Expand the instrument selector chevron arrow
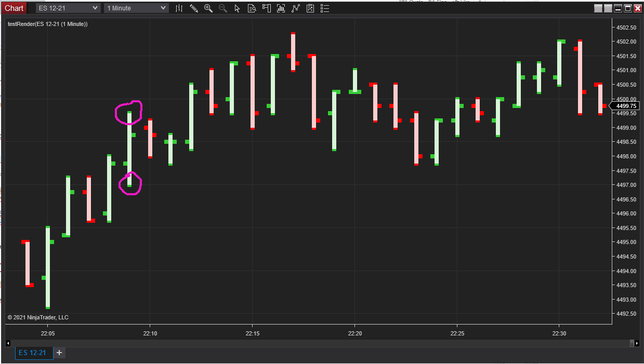 (95, 8)
